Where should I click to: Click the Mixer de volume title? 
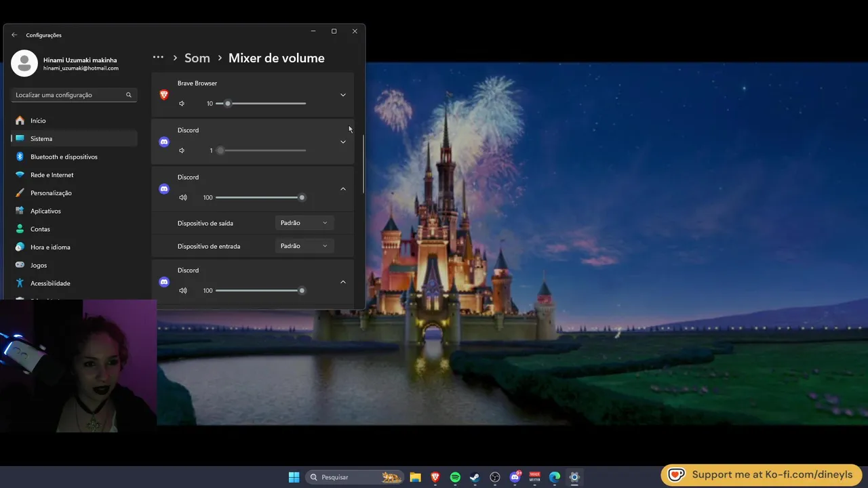(277, 58)
